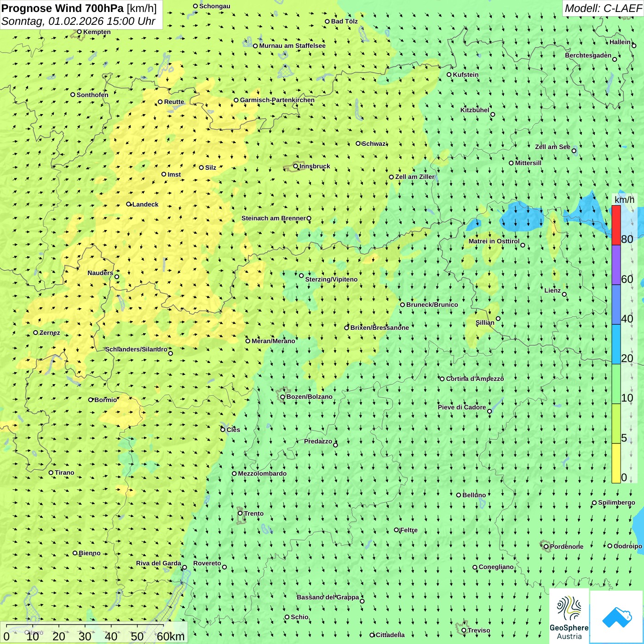This screenshot has width=644, height=644.
Task: Click the Cortina d'Ampezzo marker
Action: tap(442, 379)
